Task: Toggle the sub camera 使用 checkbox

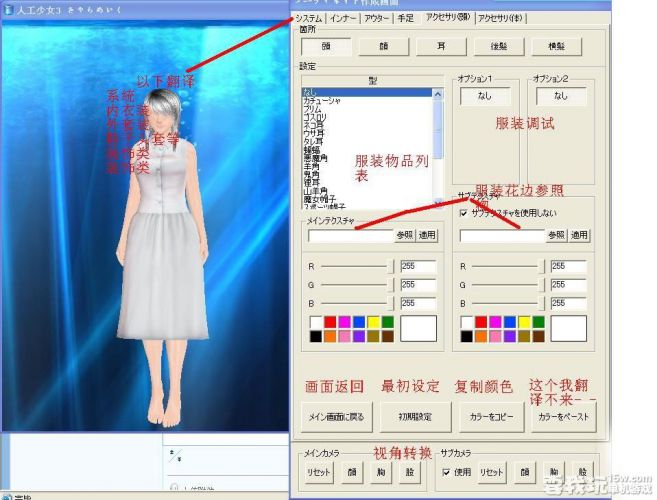Action: 446,472
